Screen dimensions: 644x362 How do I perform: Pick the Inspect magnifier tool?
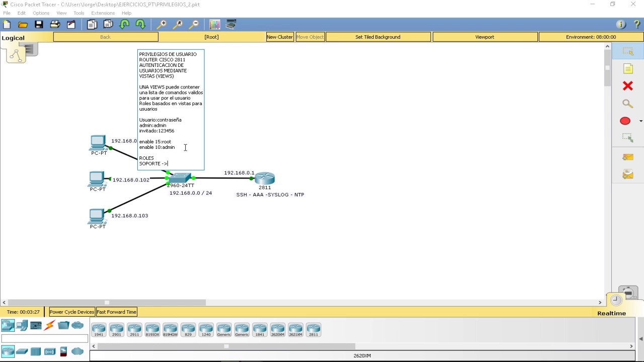tap(627, 104)
